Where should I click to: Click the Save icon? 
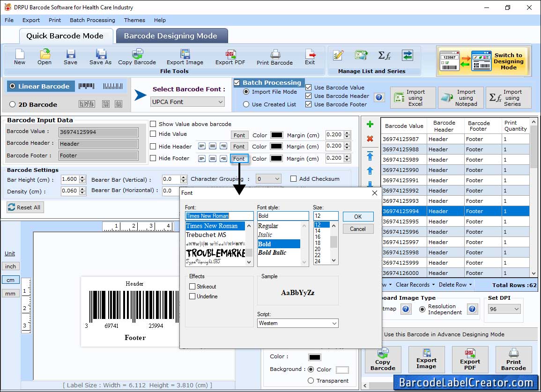[70, 57]
